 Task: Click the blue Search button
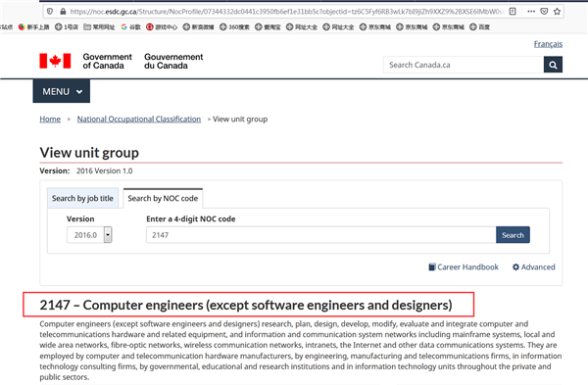pyautogui.click(x=513, y=235)
